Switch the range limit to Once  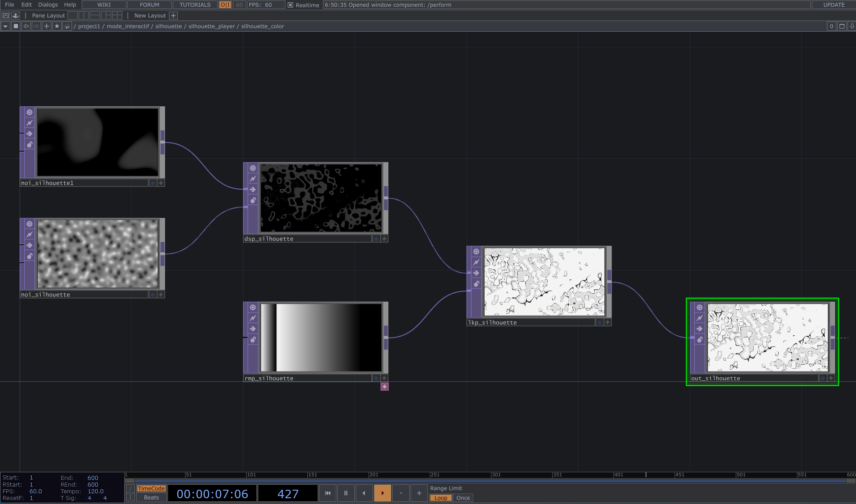click(463, 498)
